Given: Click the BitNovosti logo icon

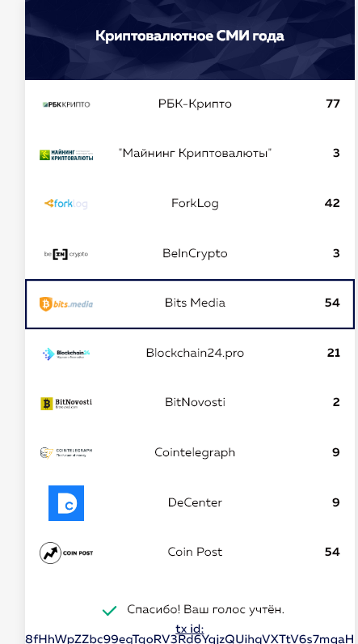Looking at the screenshot, I should (66, 404).
